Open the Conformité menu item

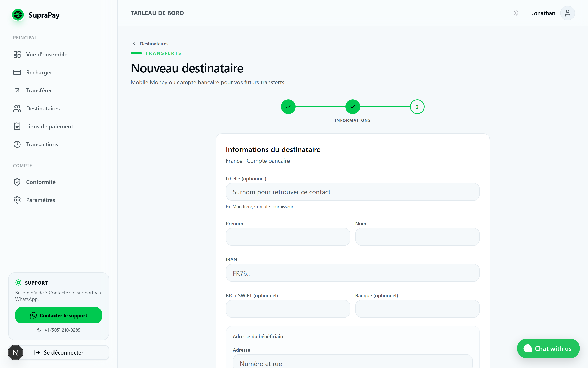(x=59, y=182)
